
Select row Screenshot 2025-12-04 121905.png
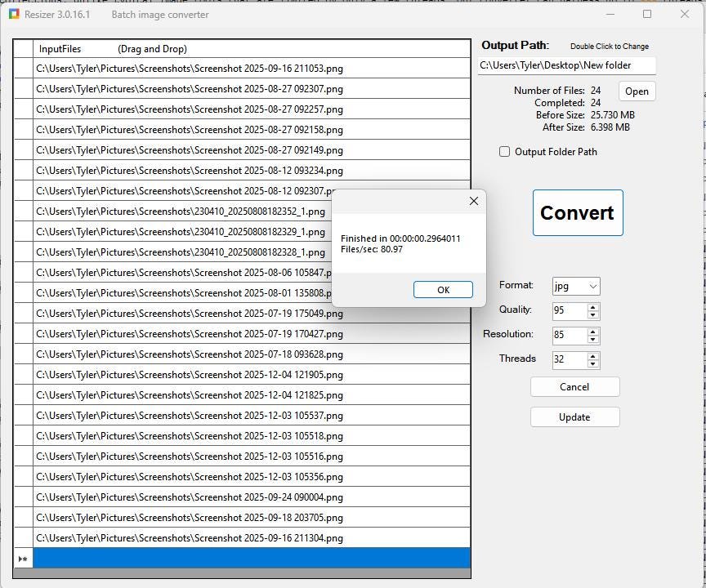[252, 374]
